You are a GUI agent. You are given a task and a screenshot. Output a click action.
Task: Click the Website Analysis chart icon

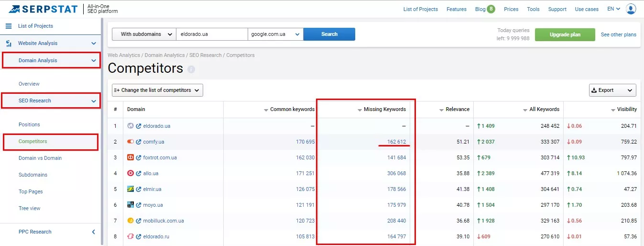tap(9, 43)
